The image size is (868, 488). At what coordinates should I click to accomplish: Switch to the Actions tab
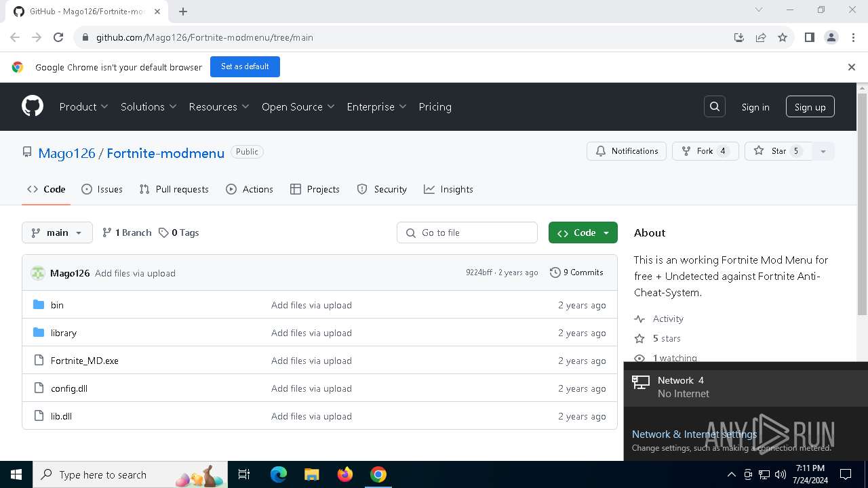point(250,189)
